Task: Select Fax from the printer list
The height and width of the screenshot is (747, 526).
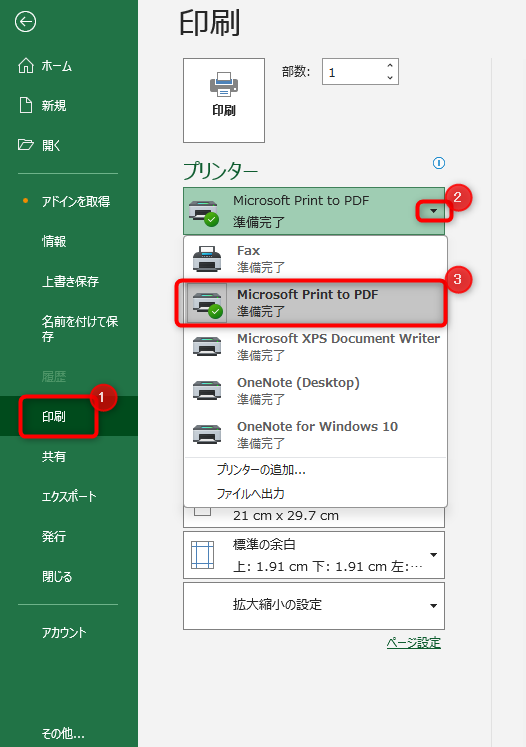Action: (316, 259)
